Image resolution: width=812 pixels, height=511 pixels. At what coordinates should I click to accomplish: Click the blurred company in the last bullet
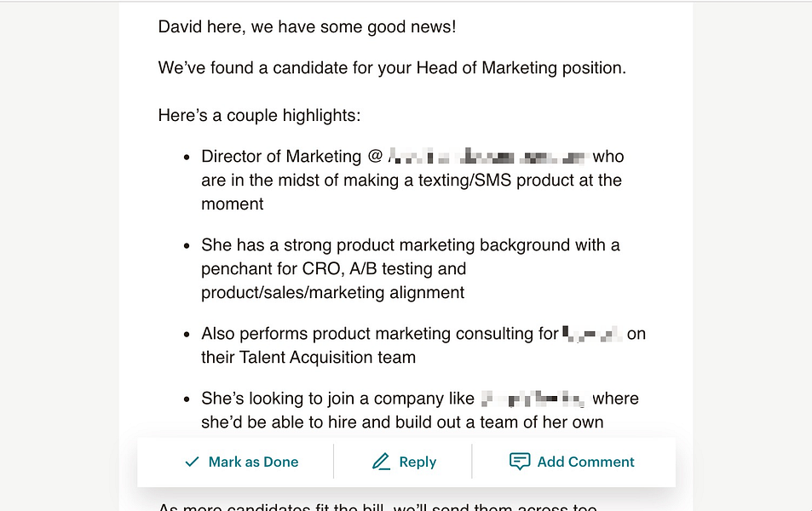(x=531, y=398)
